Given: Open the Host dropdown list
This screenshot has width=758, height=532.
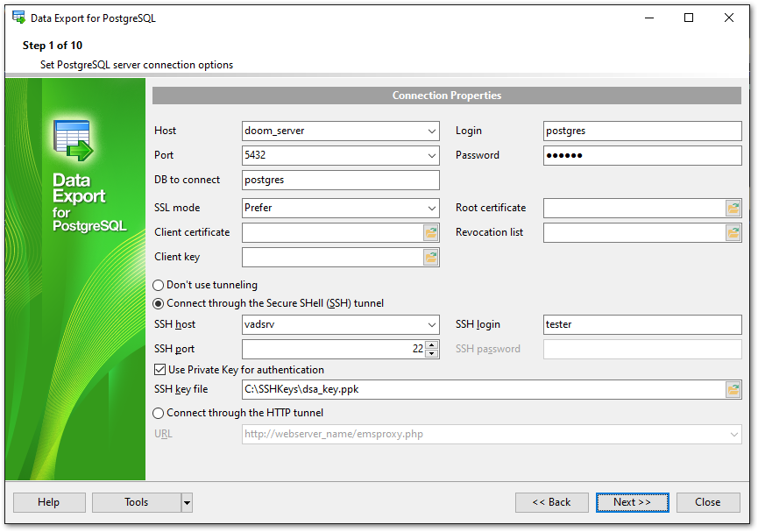Looking at the screenshot, I should tap(432, 131).
